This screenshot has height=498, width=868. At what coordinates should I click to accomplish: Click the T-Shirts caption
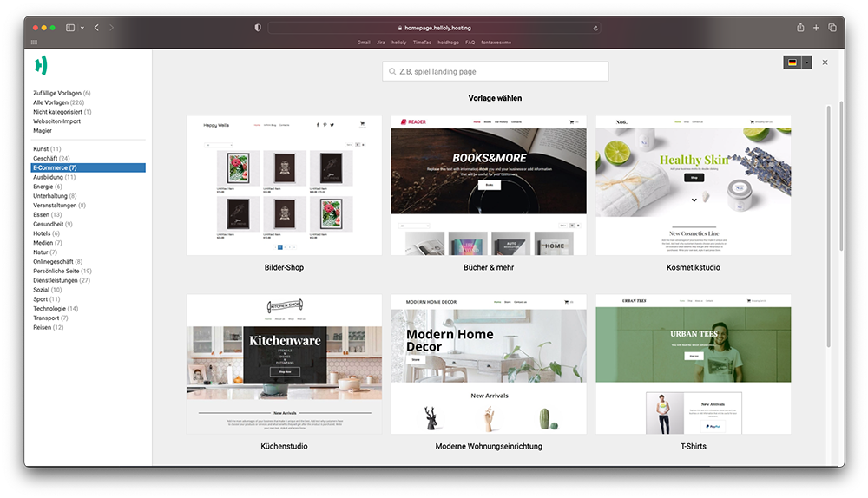[x=693, y=446]
